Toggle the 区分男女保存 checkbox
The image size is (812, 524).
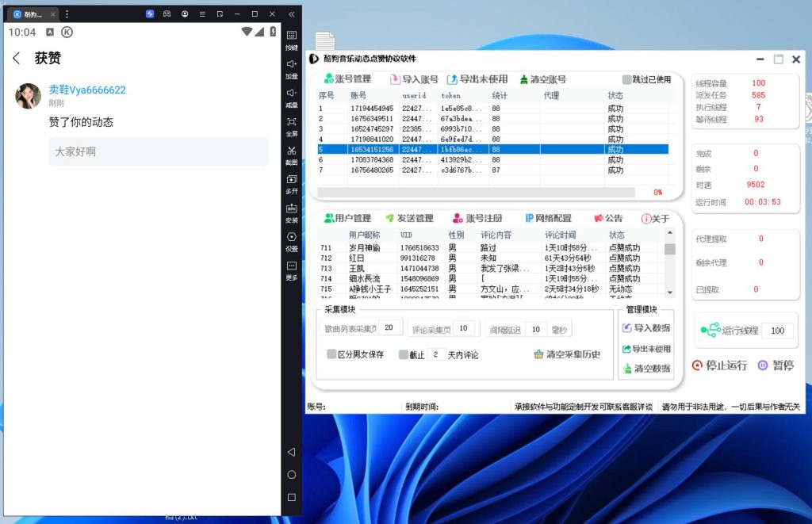pos(331,354)
